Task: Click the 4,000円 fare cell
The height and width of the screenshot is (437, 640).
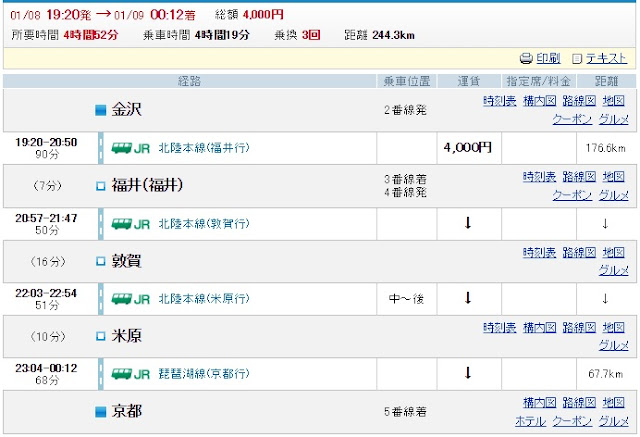Action: coord(468,148)
